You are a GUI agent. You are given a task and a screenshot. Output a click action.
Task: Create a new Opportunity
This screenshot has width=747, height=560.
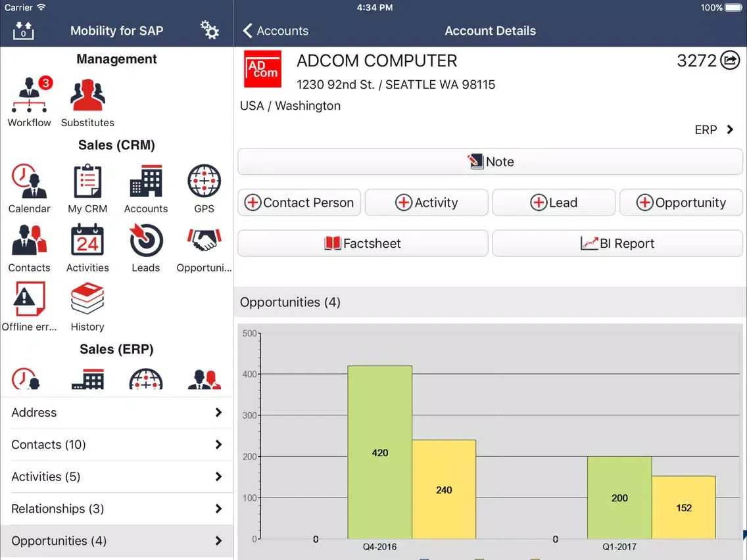coord(681,202)
